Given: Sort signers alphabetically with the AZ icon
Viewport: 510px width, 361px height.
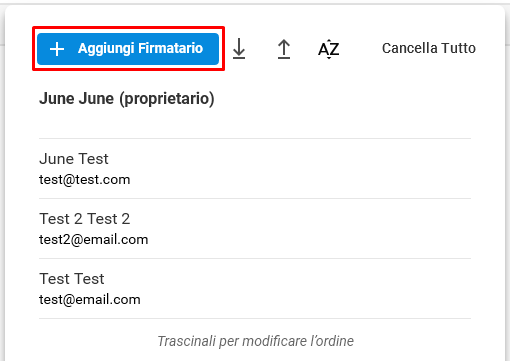Looking at the screenshot, I should pos(329,49).
